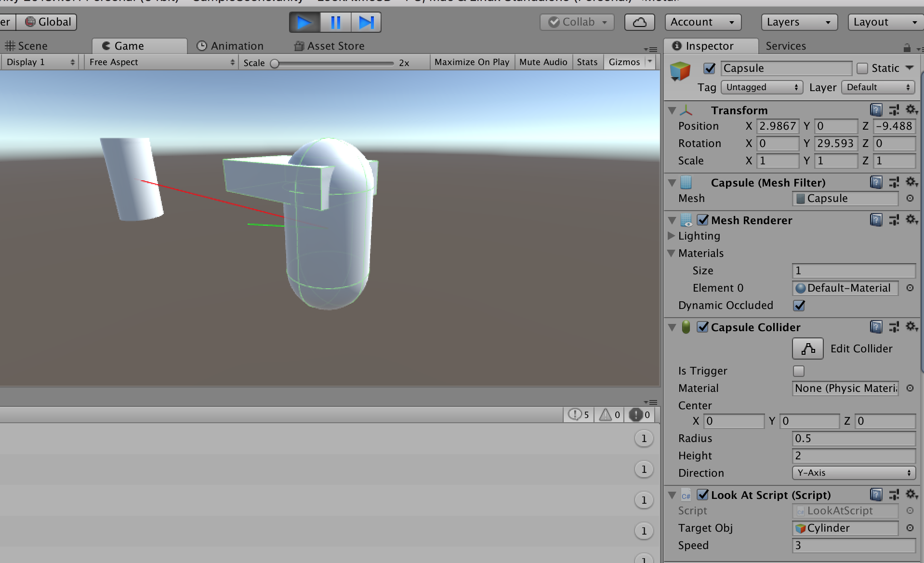Click the Pause button

tap(335, 22)
